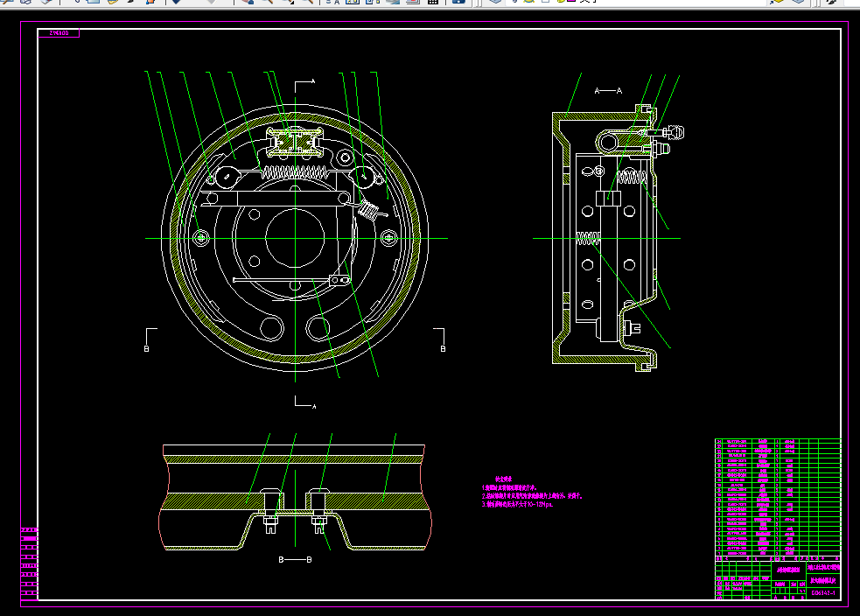Select the lower adjuster end with two holes
This screenshot has width=860, height=616.
(339, 280)
